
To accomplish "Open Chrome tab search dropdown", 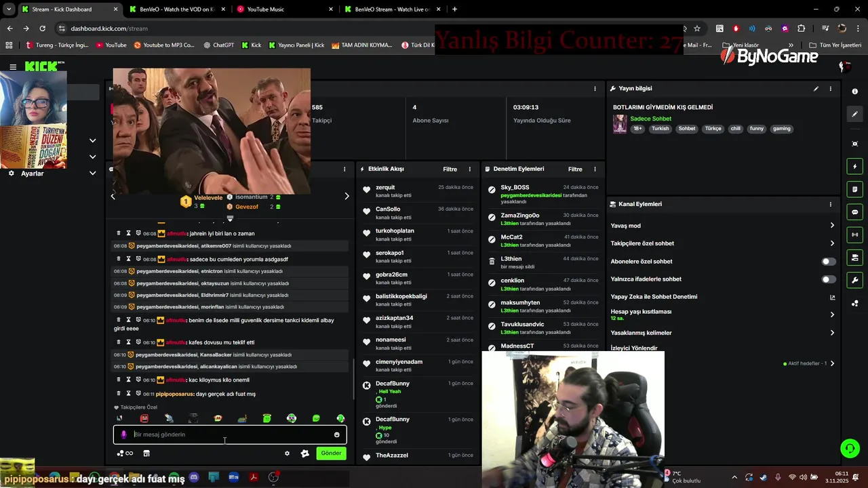I will 7,9.
